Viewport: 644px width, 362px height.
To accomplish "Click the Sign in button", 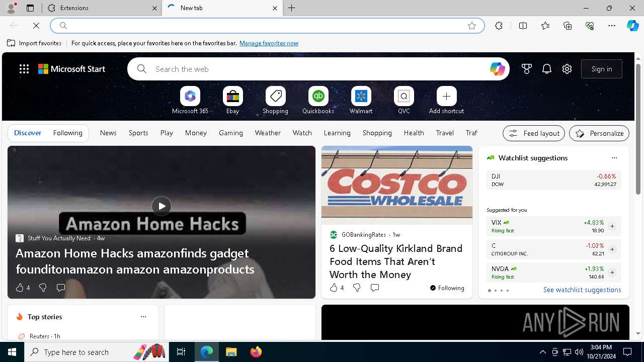I will pyautogui.click(x=602, y=69).
